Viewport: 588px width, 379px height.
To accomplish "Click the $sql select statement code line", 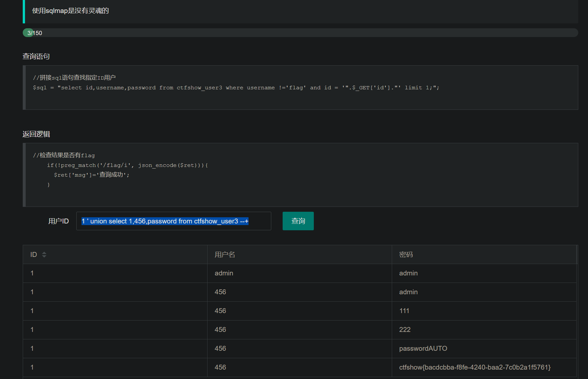I will click(236, 88).
